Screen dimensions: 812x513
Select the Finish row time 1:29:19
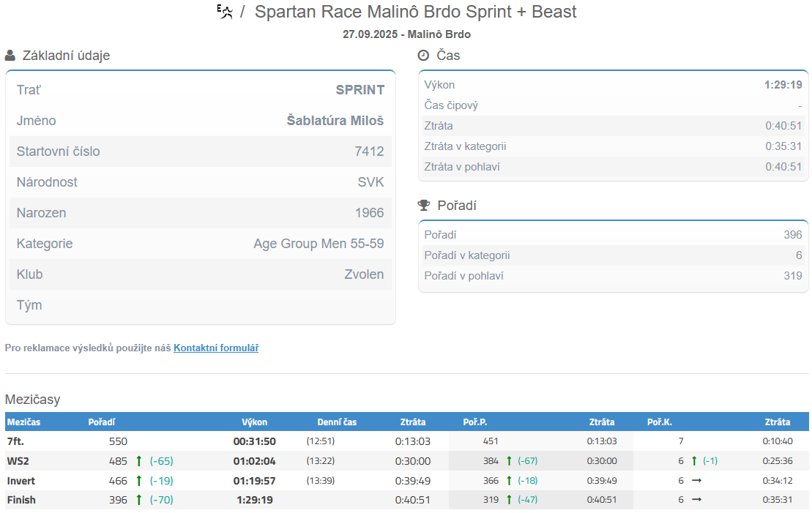254,500
